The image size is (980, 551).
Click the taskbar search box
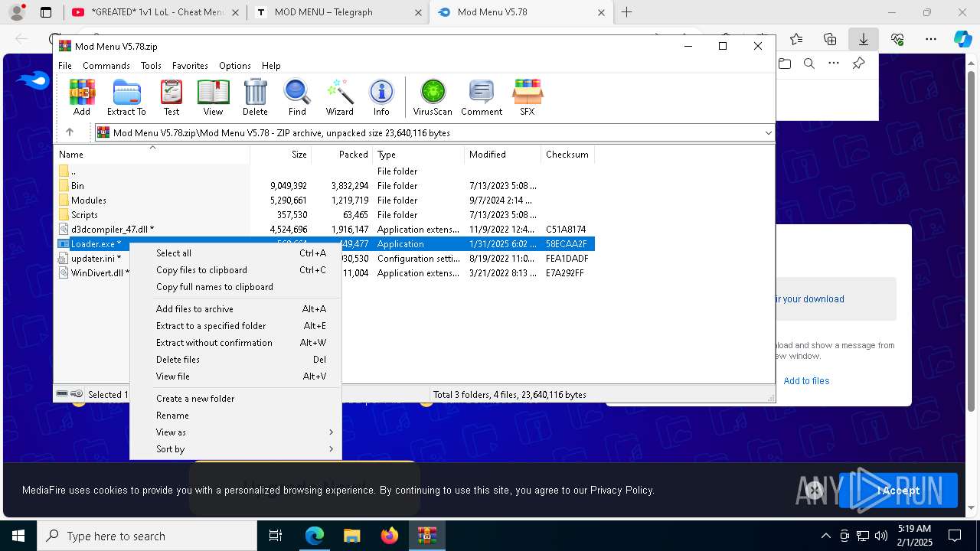[x=147, y=536]
